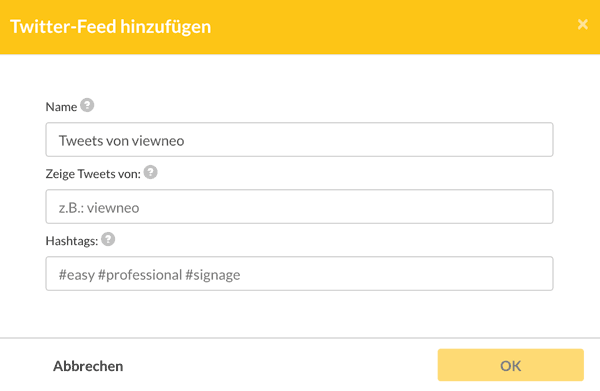Confirm the feed with OK
This screenshot has width=600, height=391.
pyautogui.click(x=510, y=365)
